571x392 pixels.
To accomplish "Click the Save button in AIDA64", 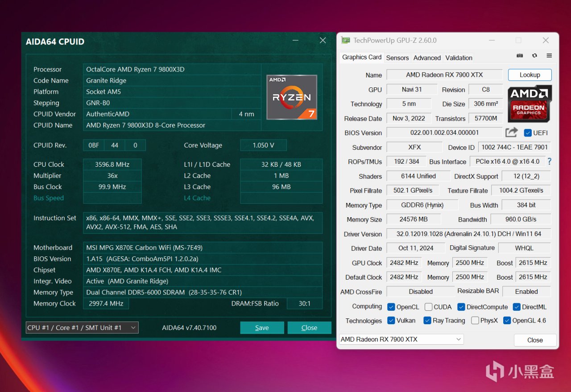I will point(262,327).
